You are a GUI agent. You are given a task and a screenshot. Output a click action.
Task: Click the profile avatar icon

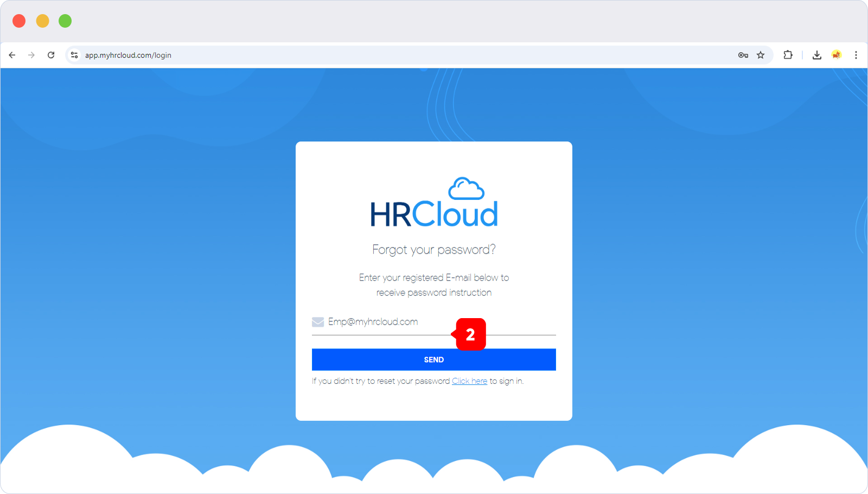coord(837,55)
